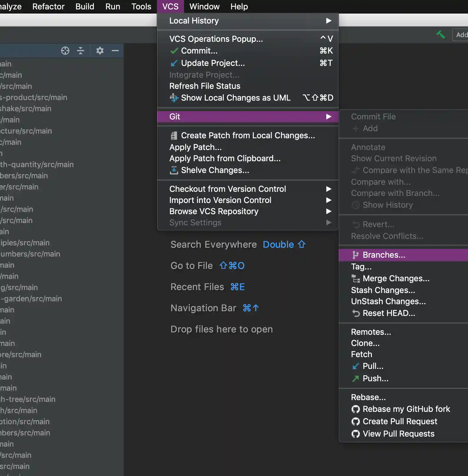Click the collapse all icon in project panel
This screenshot has height=476, width=468.
click(x=81, y=51)
